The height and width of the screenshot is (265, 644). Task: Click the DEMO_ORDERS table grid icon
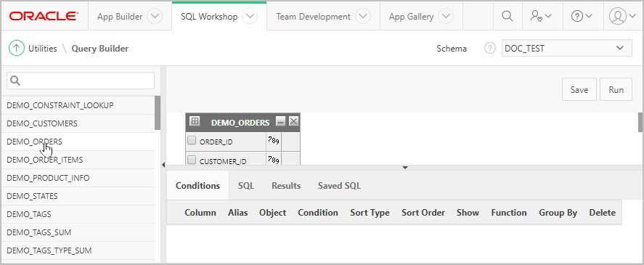click(195, 121)
